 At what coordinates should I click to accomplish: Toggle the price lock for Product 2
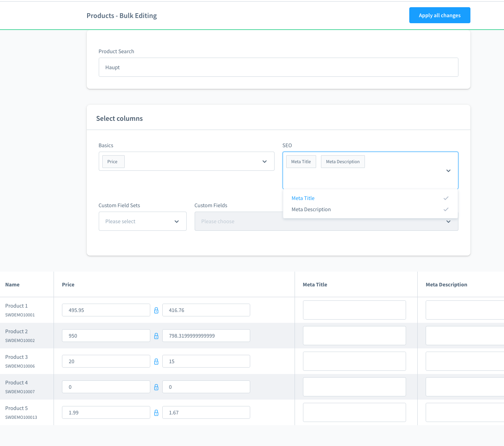pos(156,336)
